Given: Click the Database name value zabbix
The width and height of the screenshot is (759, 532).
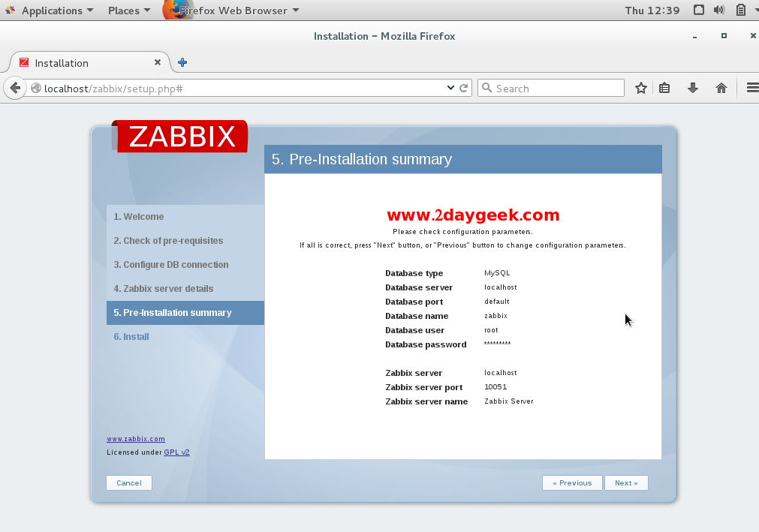Looking at the screenshot, I should pyautogui.click(x=495, y=316).
